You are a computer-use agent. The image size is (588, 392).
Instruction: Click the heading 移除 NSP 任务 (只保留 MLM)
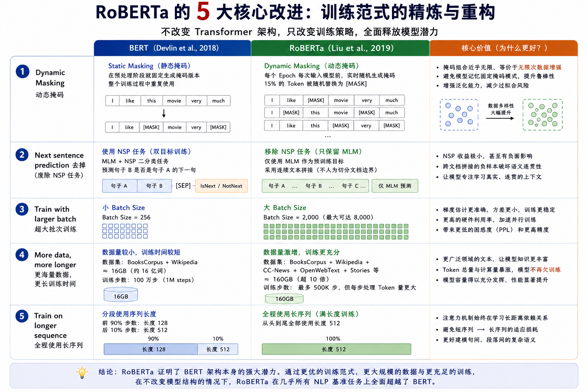314,152
